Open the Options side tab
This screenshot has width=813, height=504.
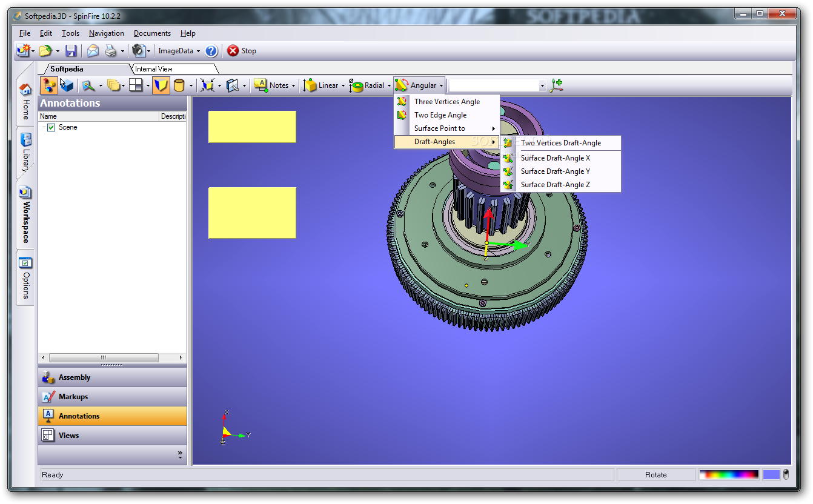pos(25,279)
